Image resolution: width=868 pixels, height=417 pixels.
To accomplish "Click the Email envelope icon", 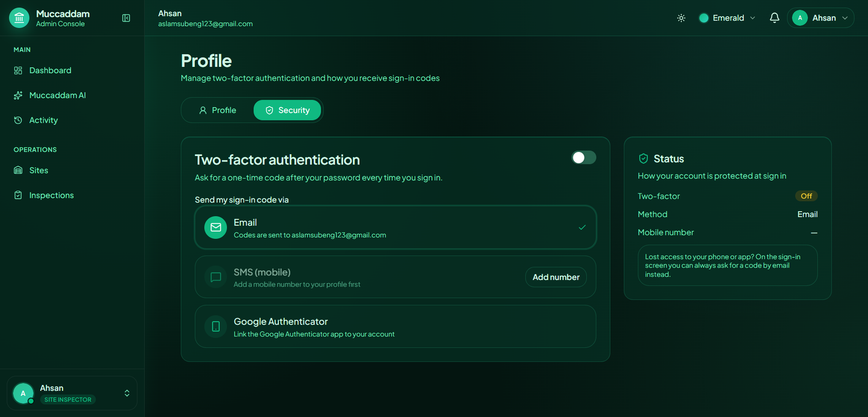I will tap(216, 228).
